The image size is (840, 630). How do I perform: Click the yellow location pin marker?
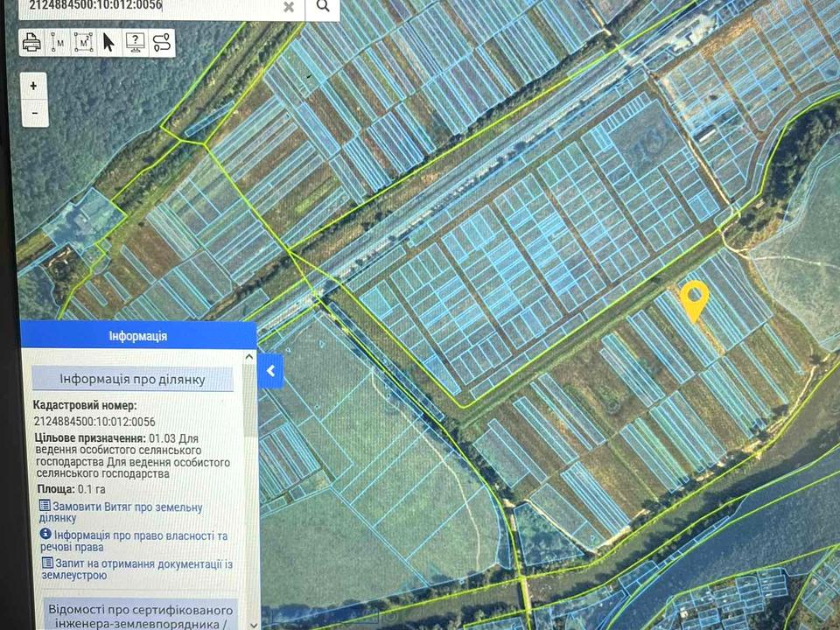click(x=694, y=300)
